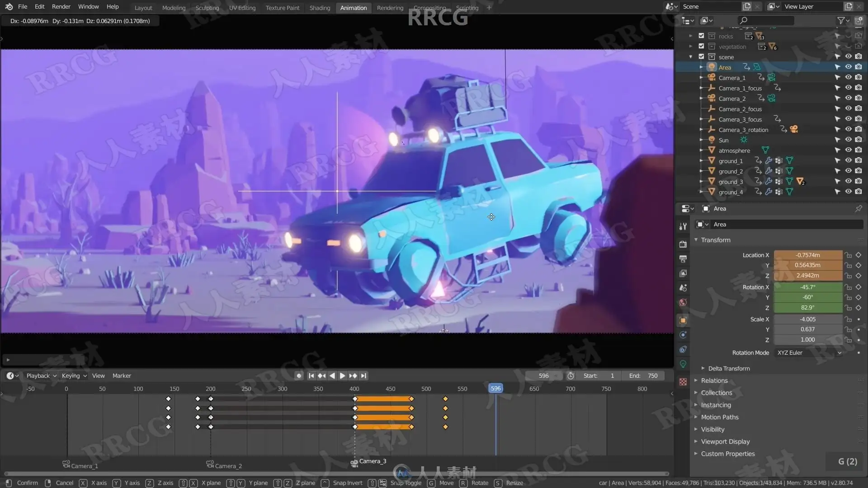This screenshot has height=488, width=868.
Task: Open the World properties tab icon
Action: [x=683, y=302]
